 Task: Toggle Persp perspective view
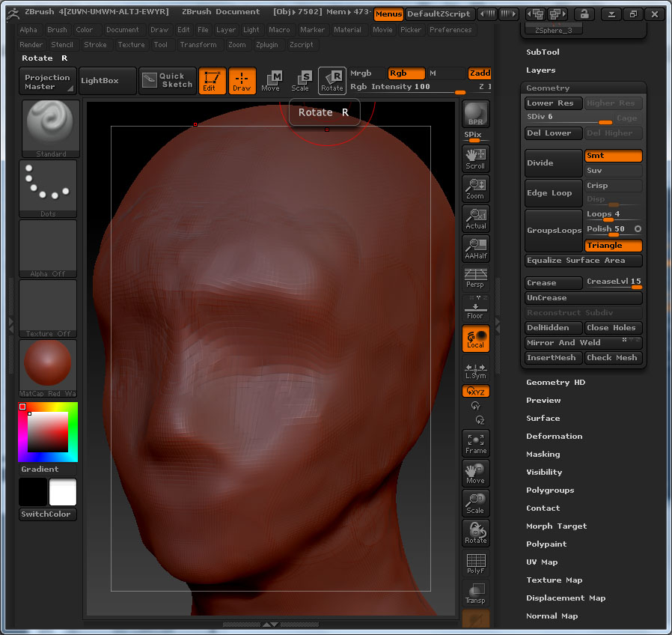pyautogui.click(x=475, y=278)
